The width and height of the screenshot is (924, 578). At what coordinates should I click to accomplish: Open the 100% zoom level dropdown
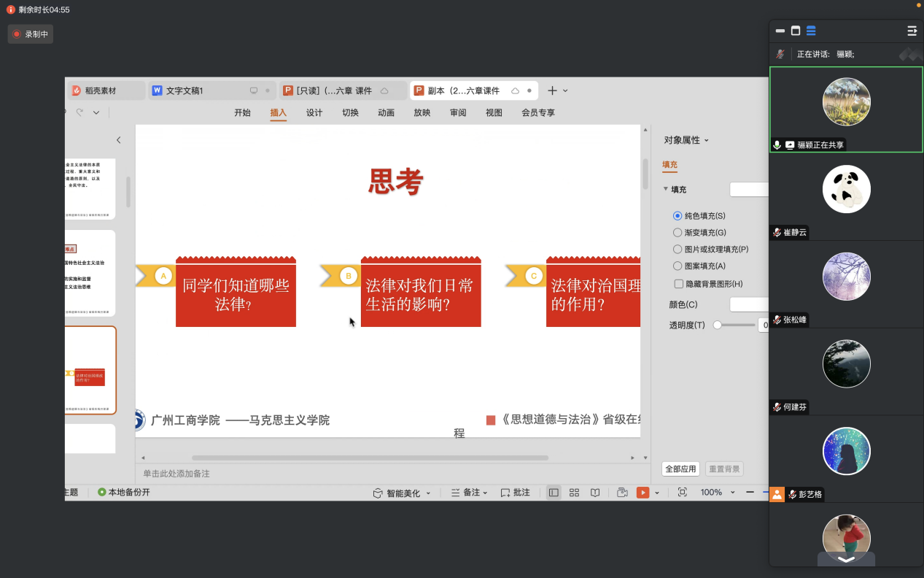pos(733,493)
